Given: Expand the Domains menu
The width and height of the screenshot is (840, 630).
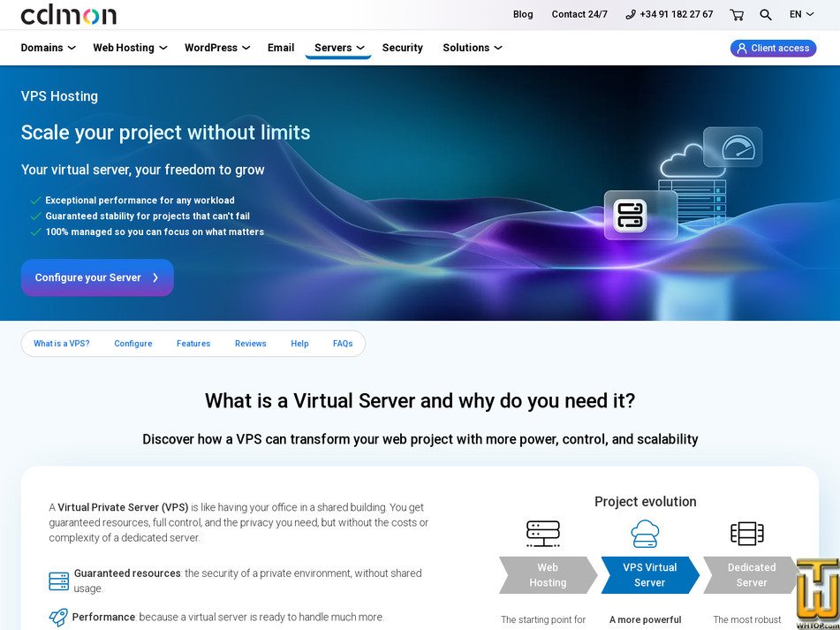Looking at the screenshot, I should click(x=48, y=48).
